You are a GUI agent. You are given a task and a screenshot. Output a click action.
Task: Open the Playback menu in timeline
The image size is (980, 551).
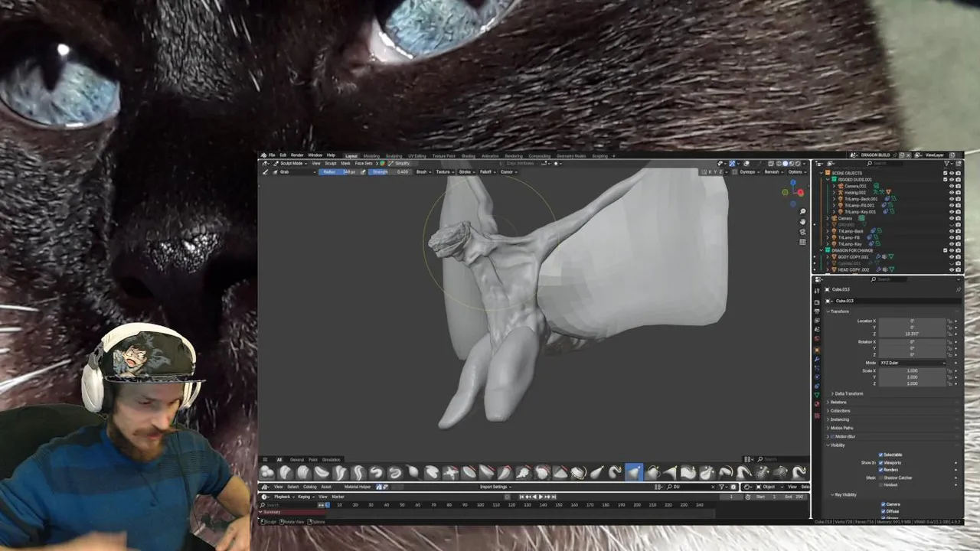point(283,497)
